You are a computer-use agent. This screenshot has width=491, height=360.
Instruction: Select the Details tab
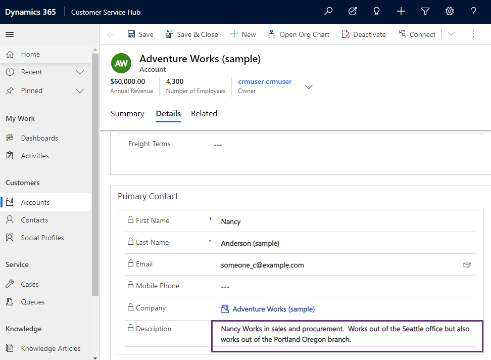pos(168,114)
